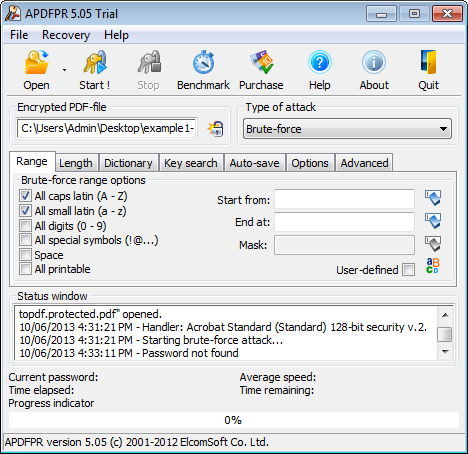
Task: Enable All digits (0 - 9)
Action: click(x=25, y=226)
